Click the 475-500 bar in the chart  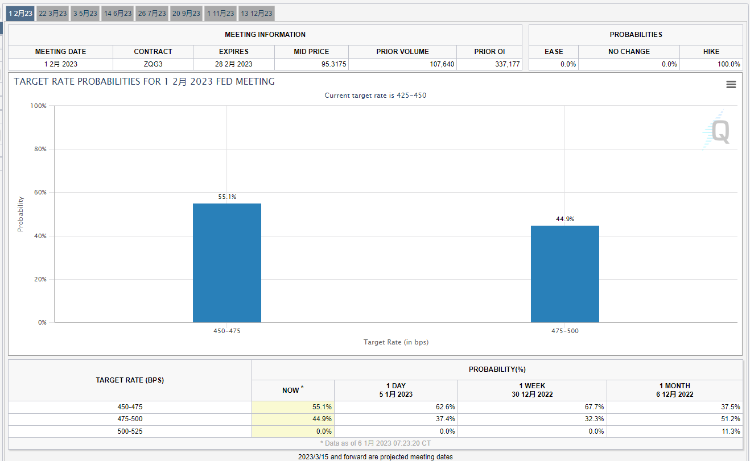pyautogui.click(x=565, y=274)
